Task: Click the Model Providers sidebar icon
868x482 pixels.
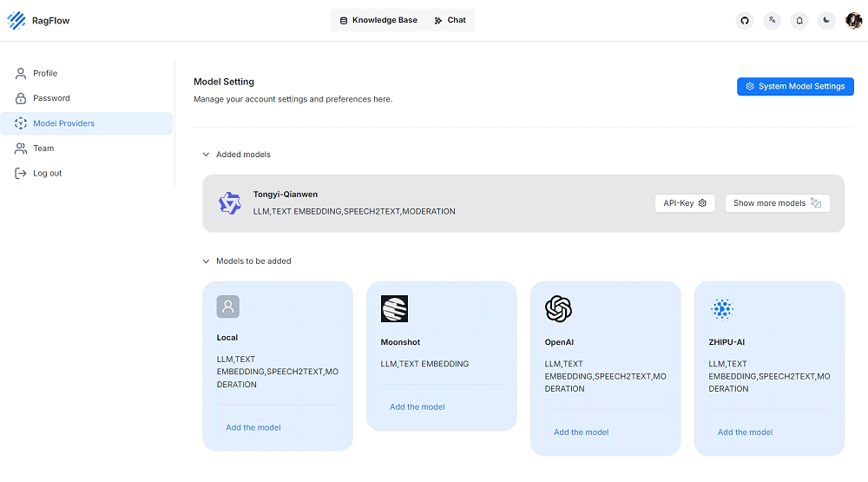Action: point(21,123)
